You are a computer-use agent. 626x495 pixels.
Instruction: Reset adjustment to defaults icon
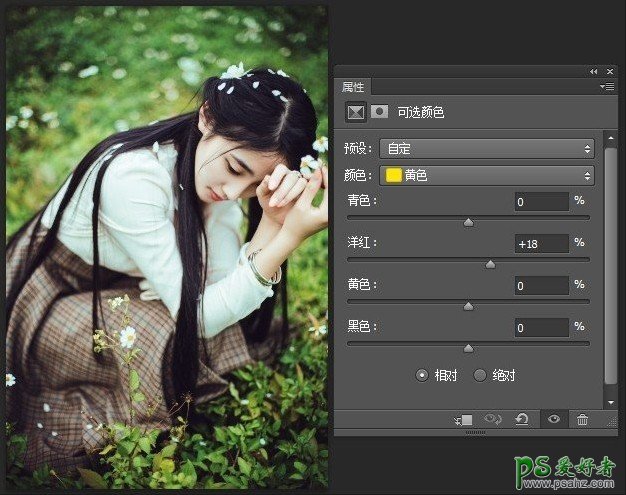tap(522, 420)
